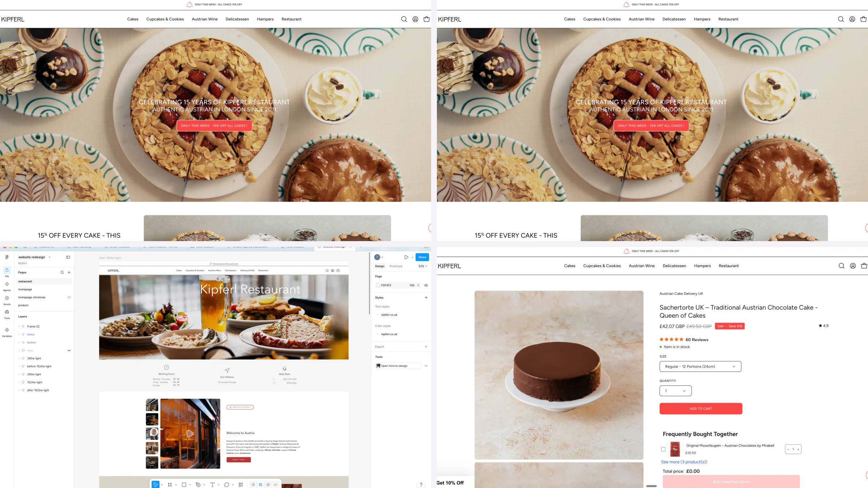Increase Mozartkugeln quantity with the plus stepper
The width and height of the screenshot is (868, 488).
[798, 449]
